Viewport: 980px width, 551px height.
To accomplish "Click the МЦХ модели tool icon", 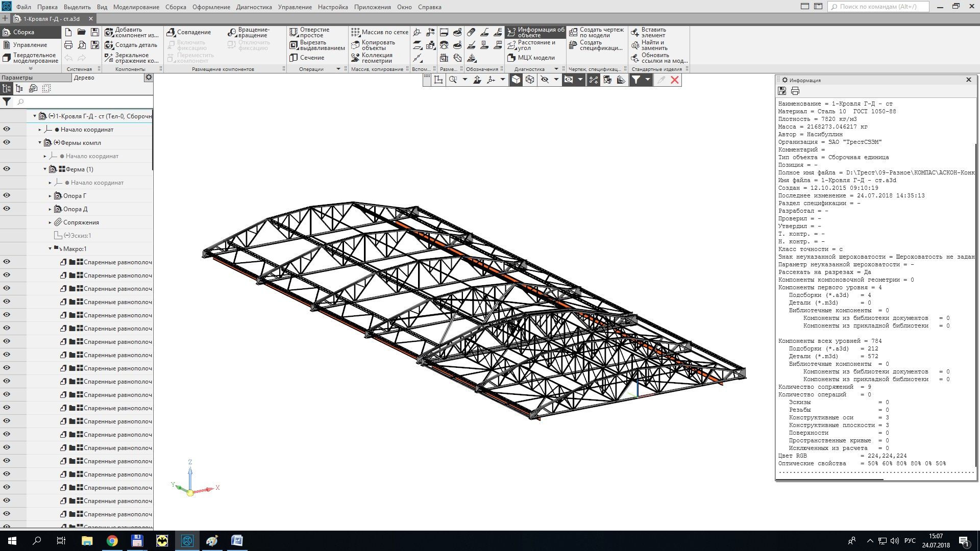I will (511, 58).
